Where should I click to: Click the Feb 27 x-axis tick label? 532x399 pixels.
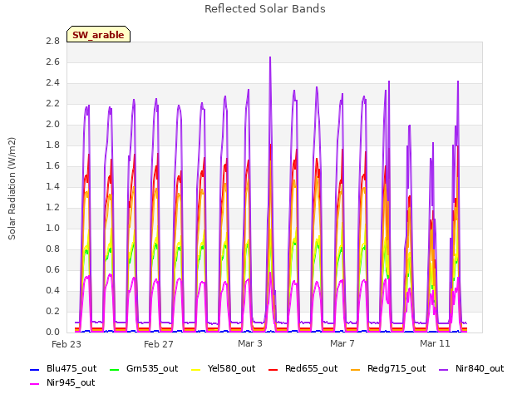click(159, 344)
